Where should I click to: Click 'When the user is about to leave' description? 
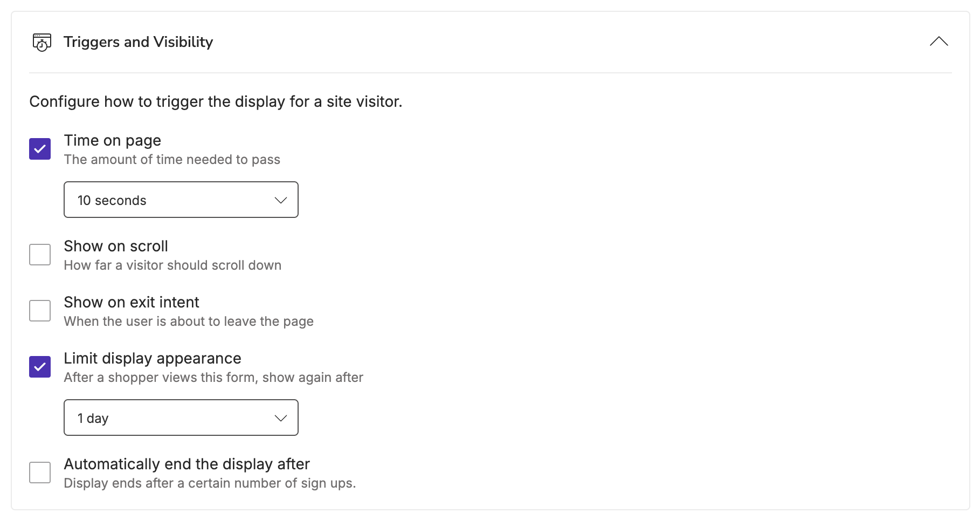[x=189, y=321]
